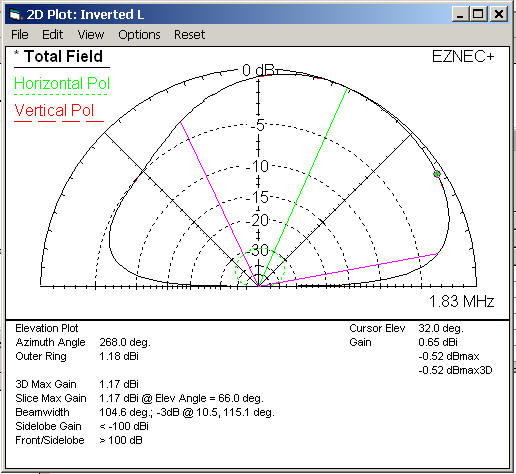Click the 2D Plot window title icon
The image size is (516, 474).
(x=16, y=15)
